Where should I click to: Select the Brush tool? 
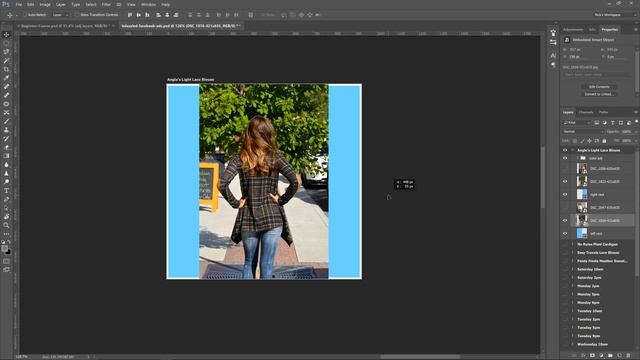pos(6,121)
